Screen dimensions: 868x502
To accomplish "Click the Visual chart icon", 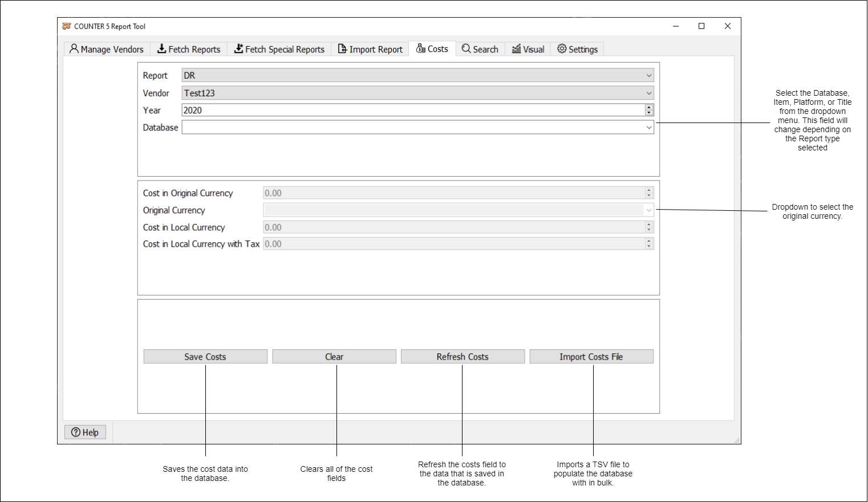I will coord(516,49).
